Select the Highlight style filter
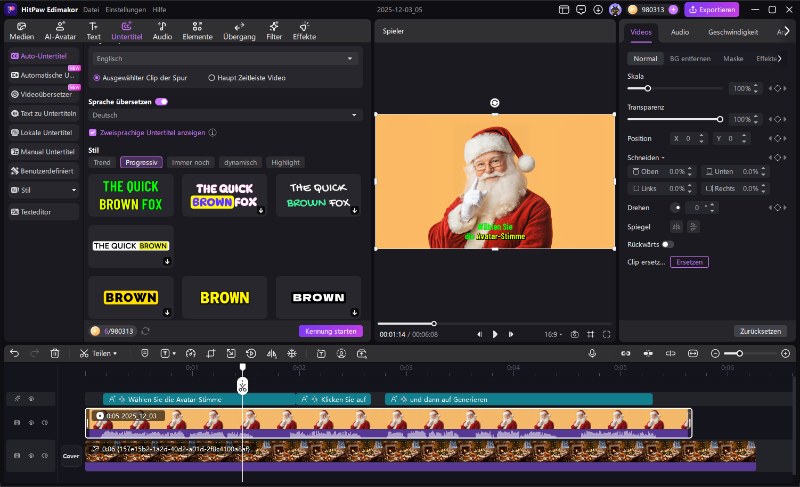 pos(286,163)
